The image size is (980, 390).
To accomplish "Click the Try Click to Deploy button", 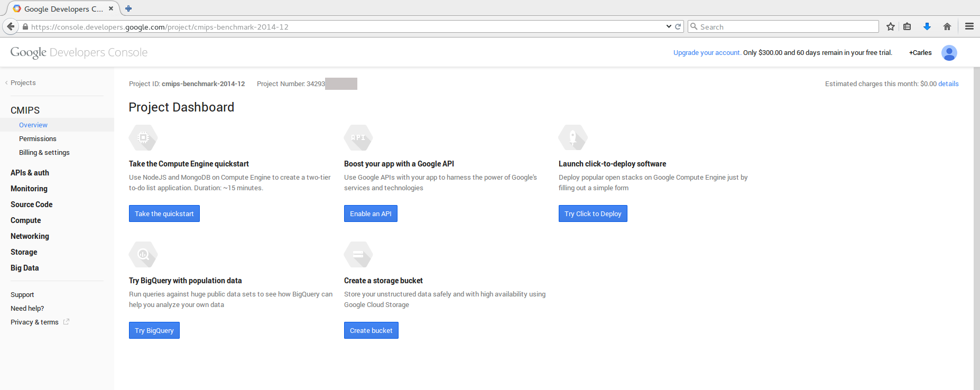I will (593, 213).
